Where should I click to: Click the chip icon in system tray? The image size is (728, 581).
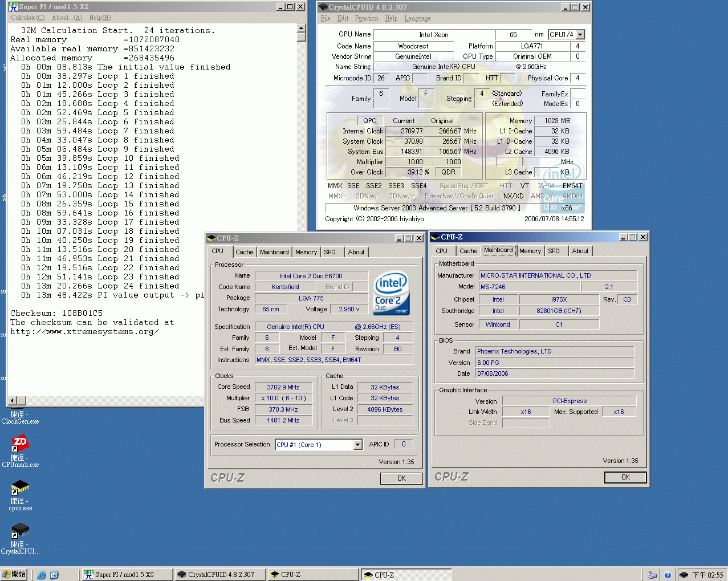point(684,575)
